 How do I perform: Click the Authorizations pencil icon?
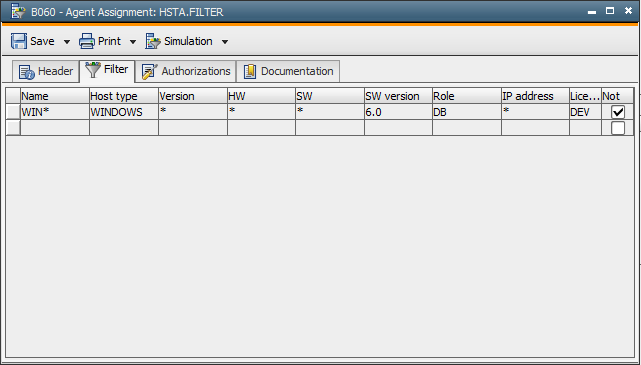pyautogui.click(x=150, y=72)
